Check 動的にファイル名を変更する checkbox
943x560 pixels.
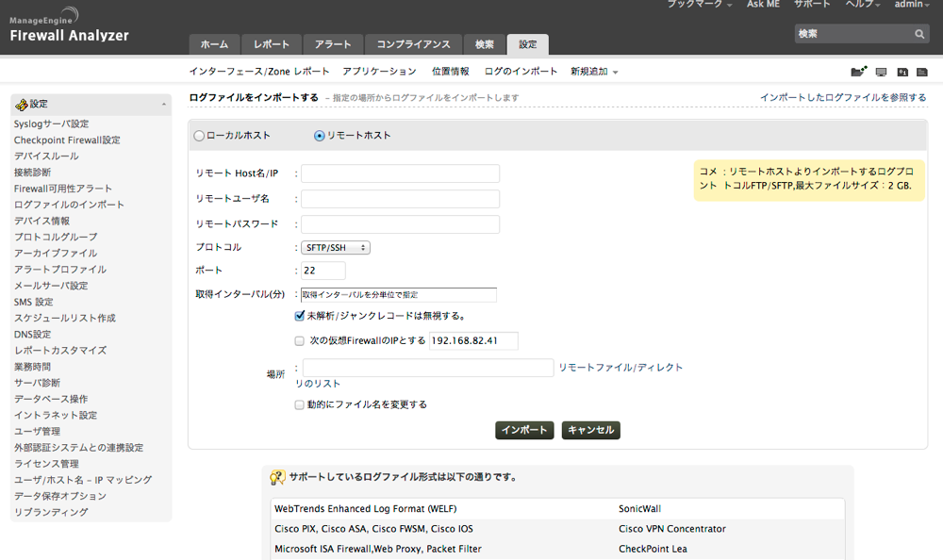[x=300, y=404]
